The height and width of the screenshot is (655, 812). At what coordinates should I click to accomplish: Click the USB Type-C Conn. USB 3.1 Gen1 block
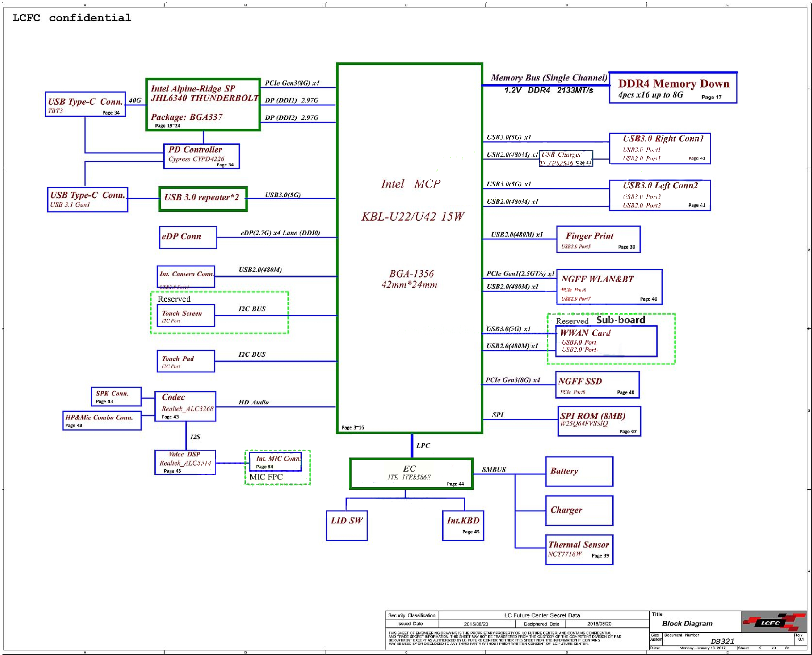tap(87, 199)
